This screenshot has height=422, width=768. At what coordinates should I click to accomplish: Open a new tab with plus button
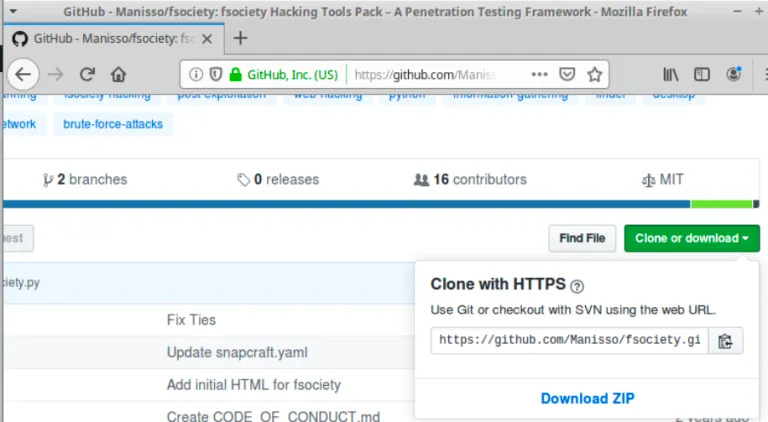click(240, 38)
